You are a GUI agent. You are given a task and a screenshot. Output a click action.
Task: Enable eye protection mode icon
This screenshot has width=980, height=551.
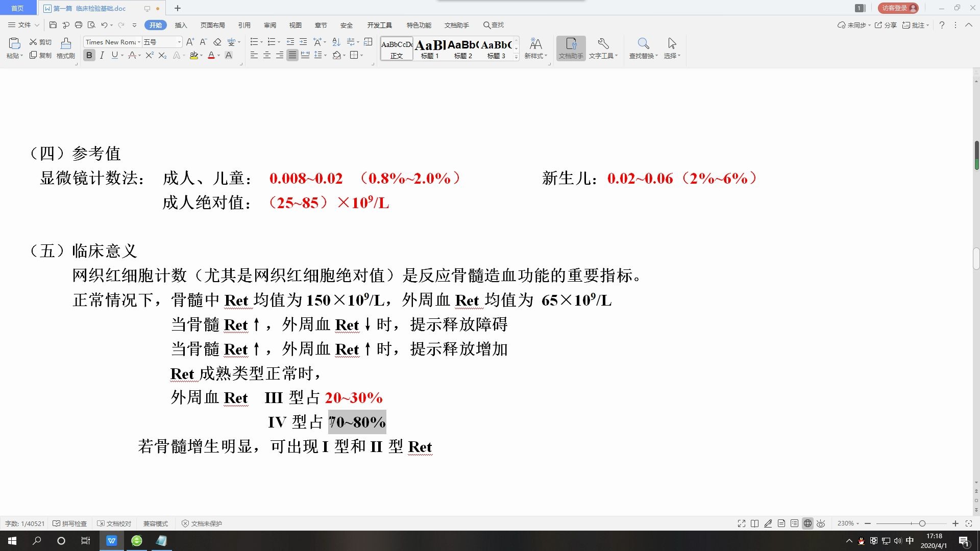821,523
